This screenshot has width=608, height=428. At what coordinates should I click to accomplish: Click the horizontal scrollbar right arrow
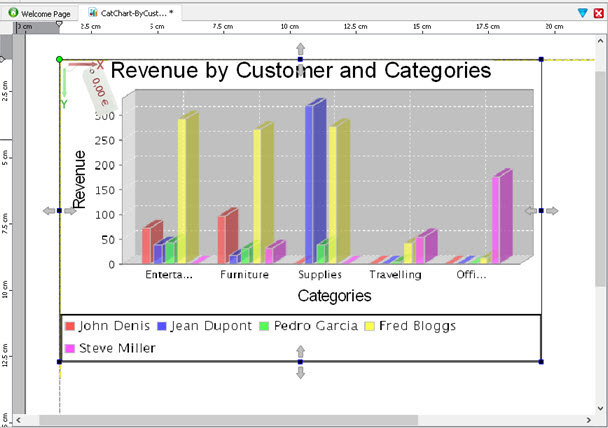pyautogui.click(x=587, y=420)
